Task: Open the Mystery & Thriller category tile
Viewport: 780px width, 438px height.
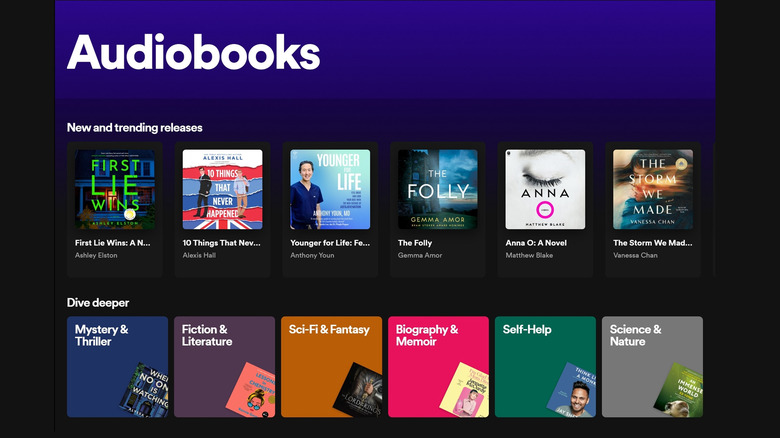Action: 117,367
